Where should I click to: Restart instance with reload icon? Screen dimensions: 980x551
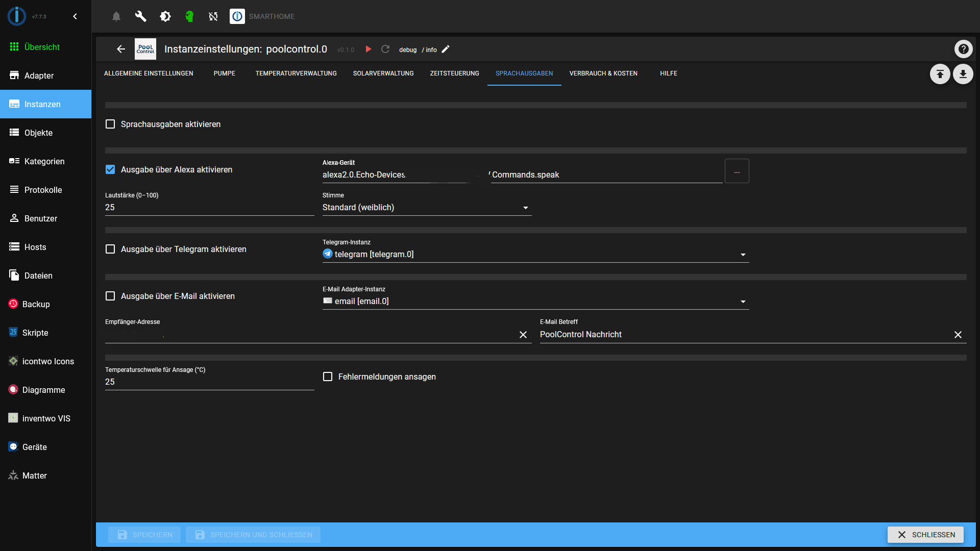[385, 49]
